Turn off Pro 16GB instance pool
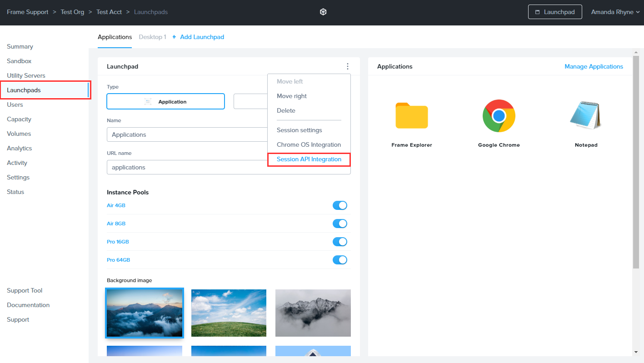The height and width of the screenshot is (363, 644). (339, 242)
